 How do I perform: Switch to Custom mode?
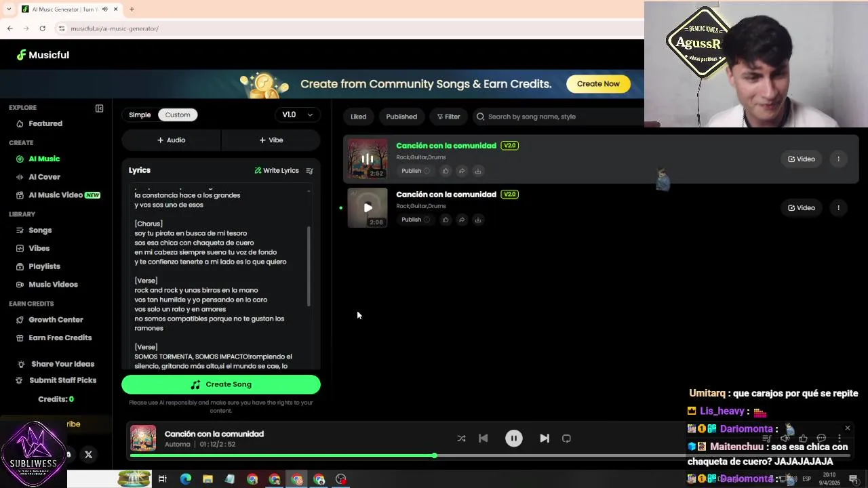[178, 115]
